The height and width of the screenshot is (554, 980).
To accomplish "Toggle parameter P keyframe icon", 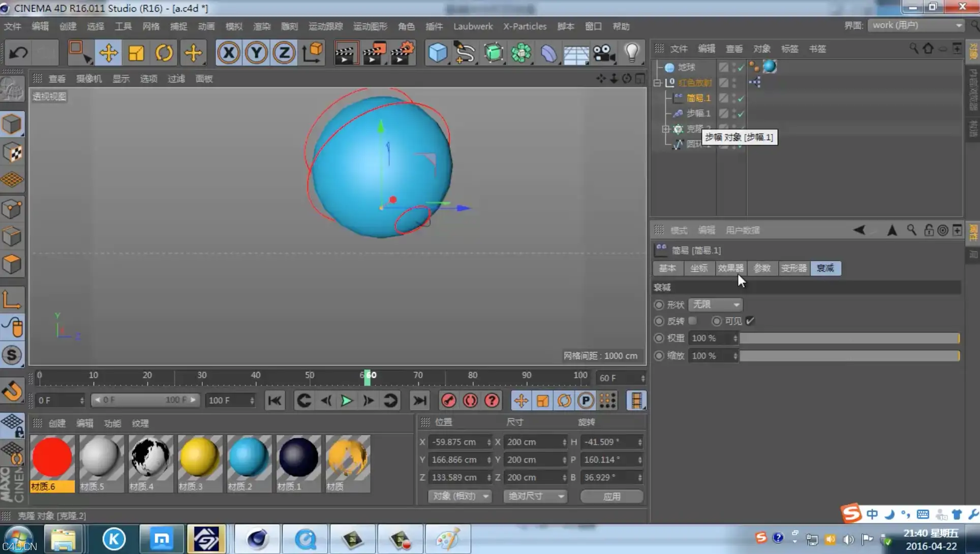I will [x=586, y=401].
